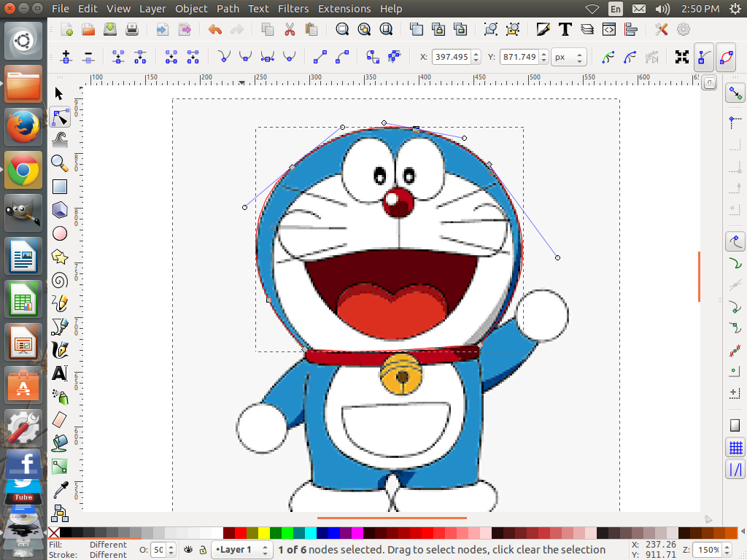Click Fill: Different to open Fill and Stroke
This screenshot has width=747, height=560.
(107, 544)
